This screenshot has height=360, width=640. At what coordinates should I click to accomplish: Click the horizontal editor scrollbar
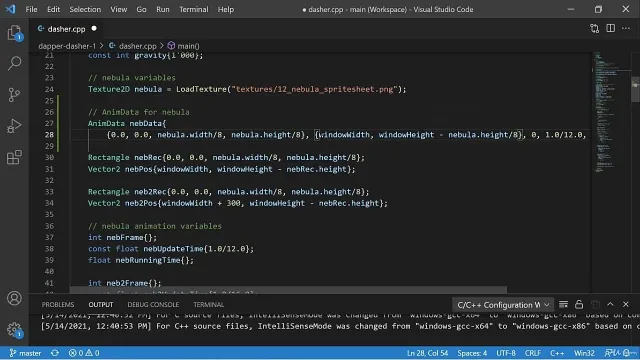point(288,290)
